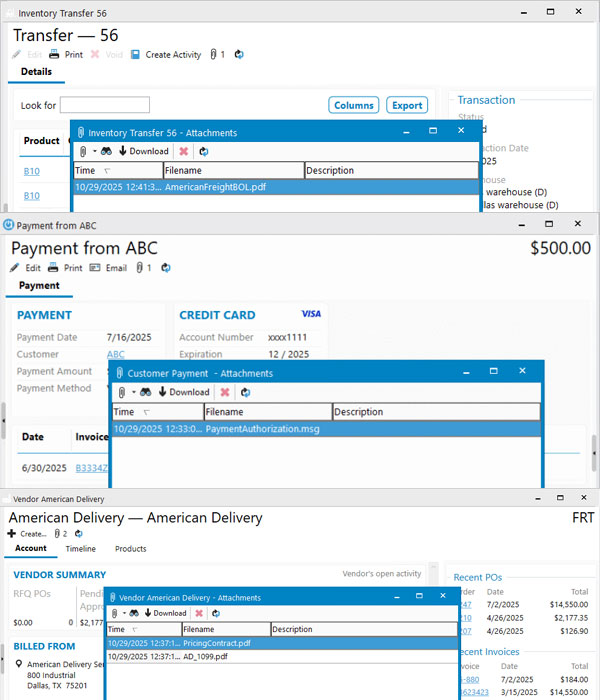Click Print icon in Payment from ABC
600x700 pixels.
(x=53, y=268)
